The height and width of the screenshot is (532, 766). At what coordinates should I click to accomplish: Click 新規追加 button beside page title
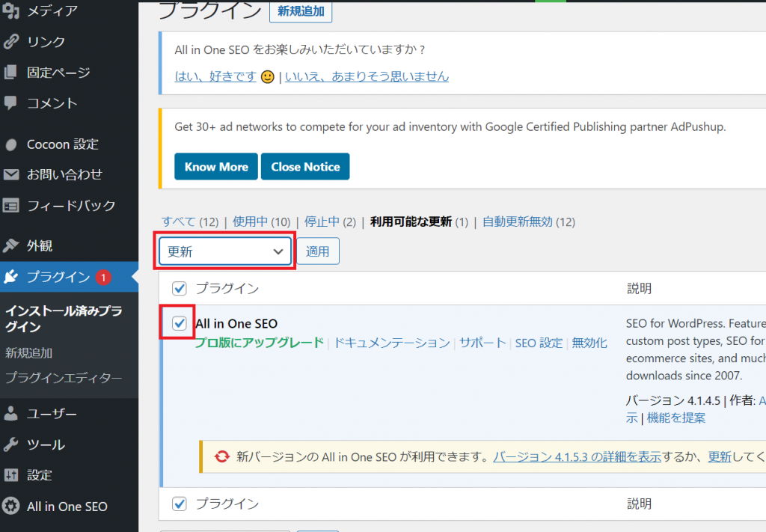tap(301, 11)
